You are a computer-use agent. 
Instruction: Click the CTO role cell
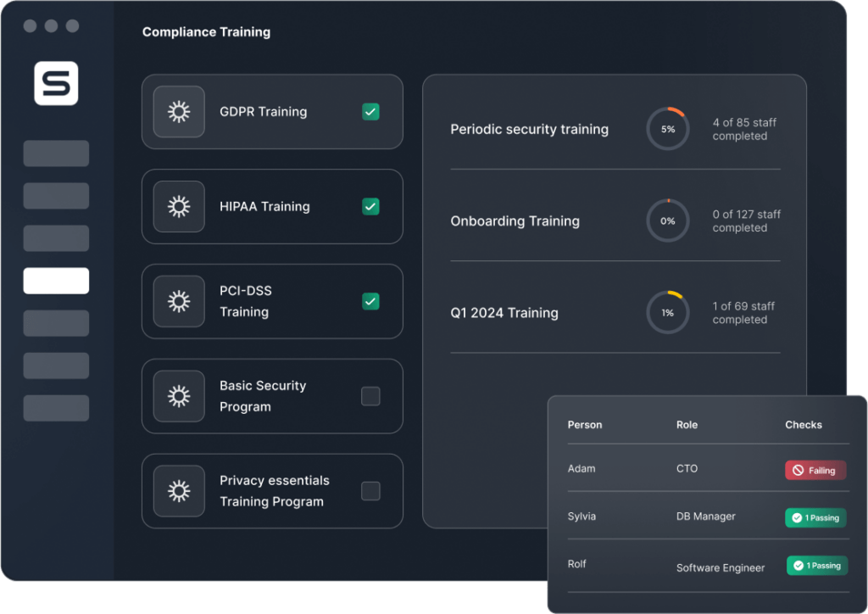click(687, 468)
